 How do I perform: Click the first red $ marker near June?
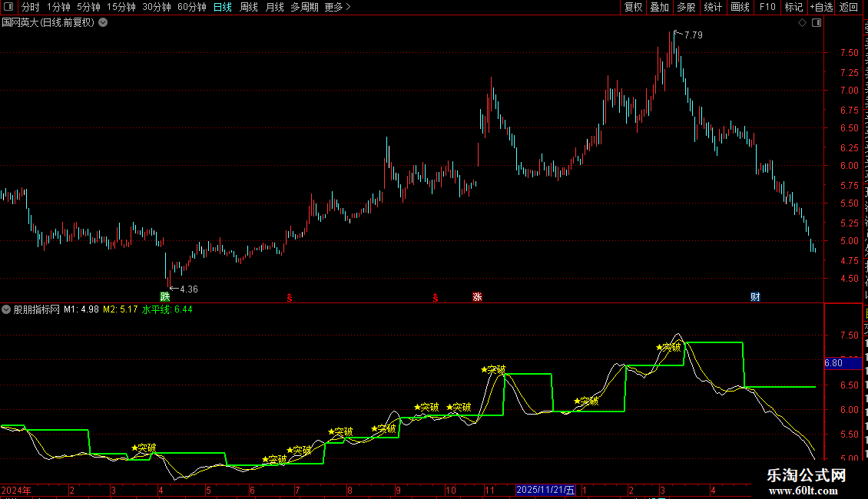pyautogui.click(x=289, y=298)
